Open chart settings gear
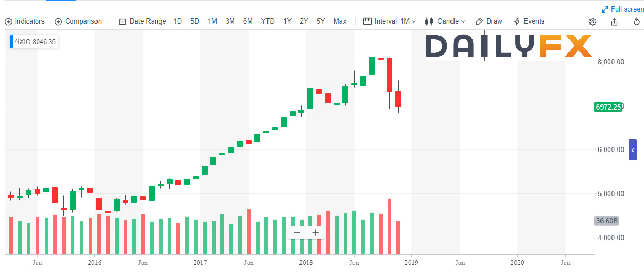This screenshot has height=280, width=644. coord(593,21)
